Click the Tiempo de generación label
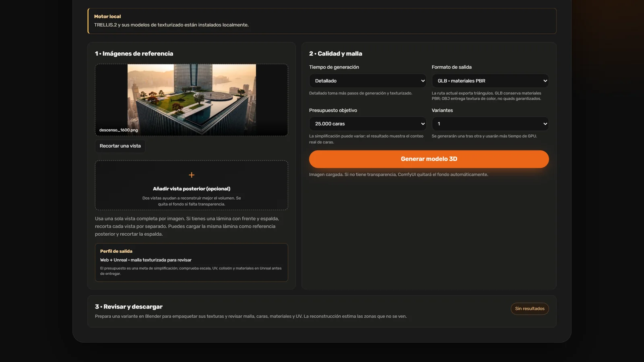Screen dimensions: 644x362 tap(334, 67)
